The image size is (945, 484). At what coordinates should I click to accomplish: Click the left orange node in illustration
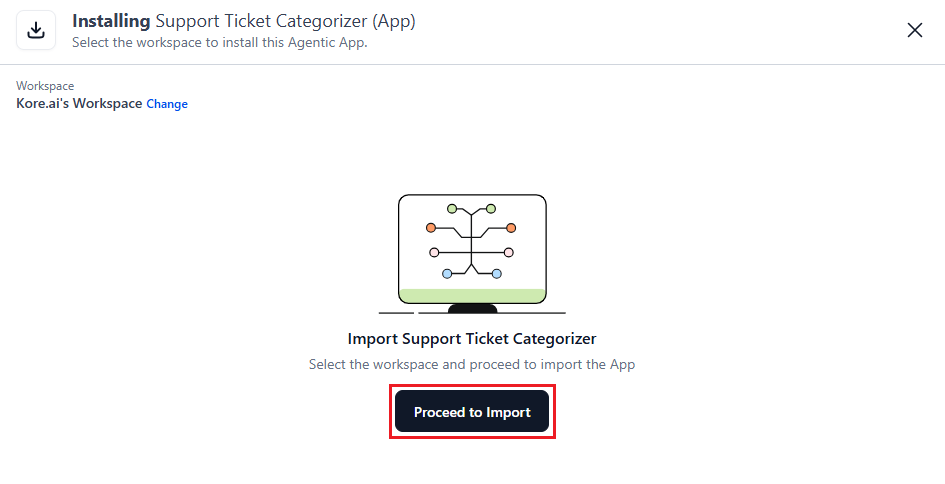coord(431,228)
